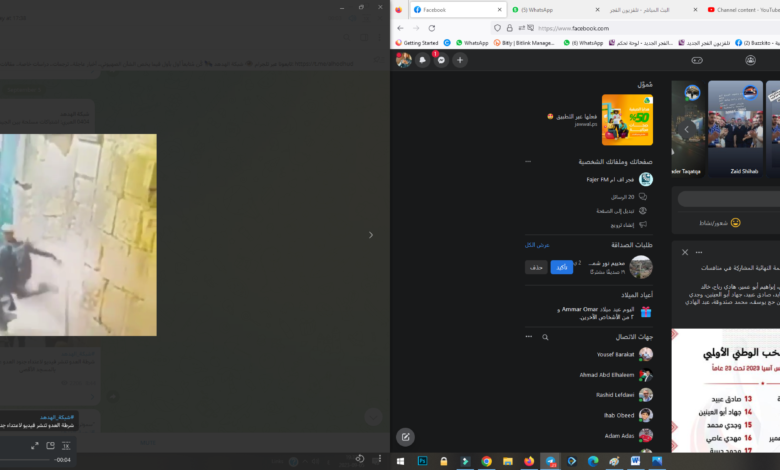Open Bitly Bitlink Manager bookmark
Screen dimensions: 780x470
pos(524,43)
